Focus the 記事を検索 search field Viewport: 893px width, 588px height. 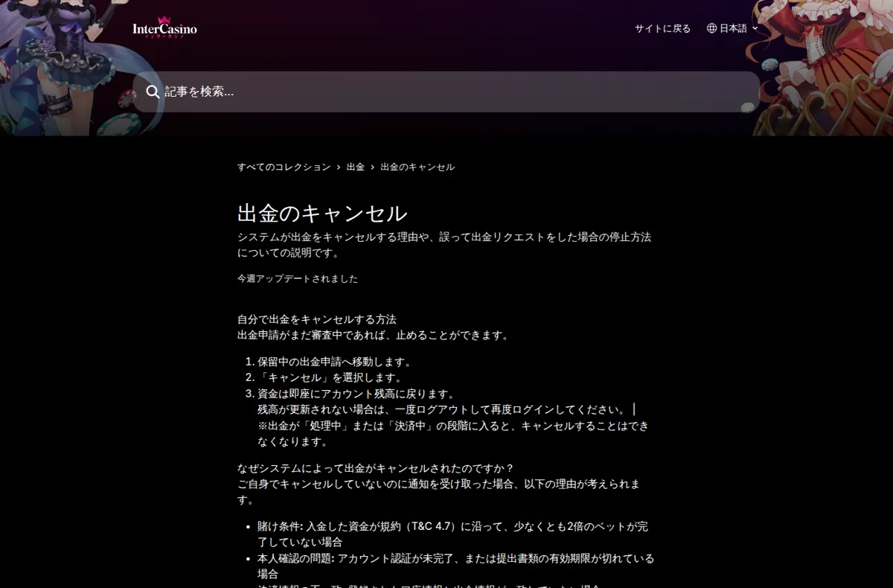pyautogui.click(x=446, y=92)
